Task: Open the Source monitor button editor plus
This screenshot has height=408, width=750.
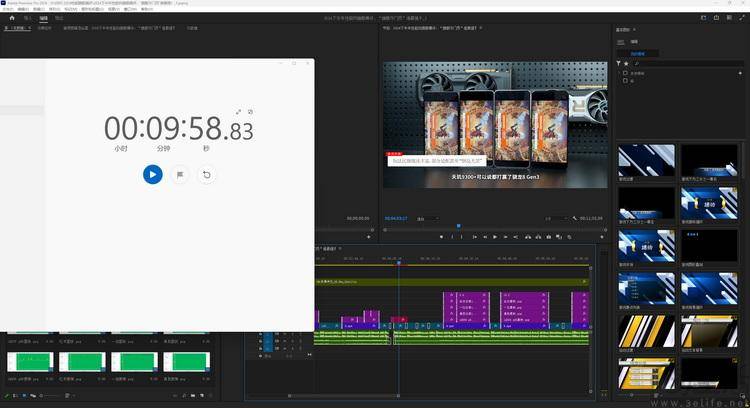Action: click(368, 237)
